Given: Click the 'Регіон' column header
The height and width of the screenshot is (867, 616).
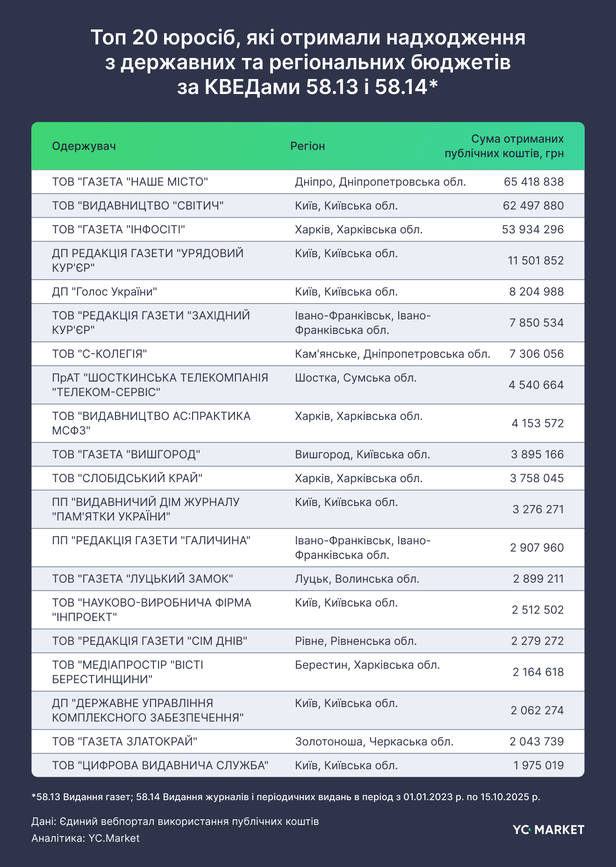Looking at the screenshot, I should 307,146.
